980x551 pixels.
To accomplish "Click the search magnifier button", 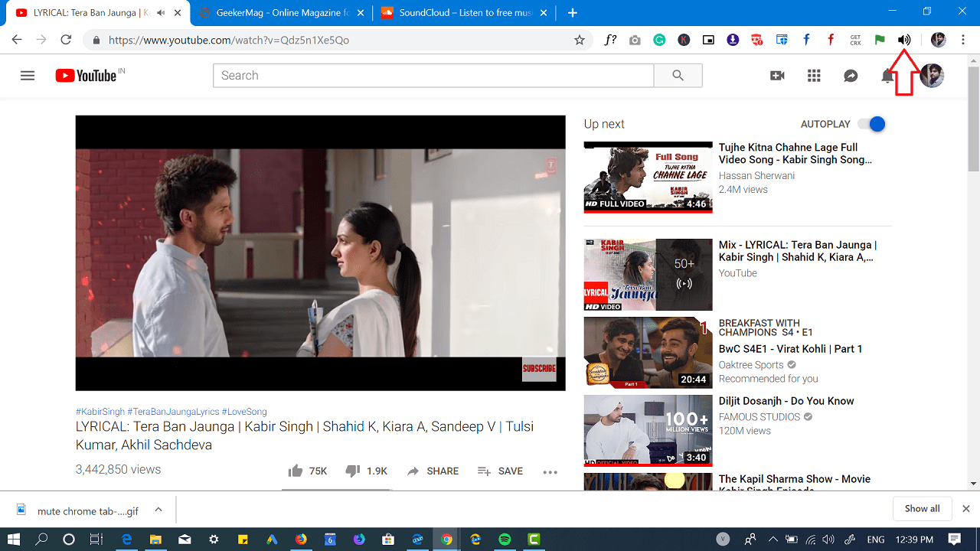I will [678, 76].
